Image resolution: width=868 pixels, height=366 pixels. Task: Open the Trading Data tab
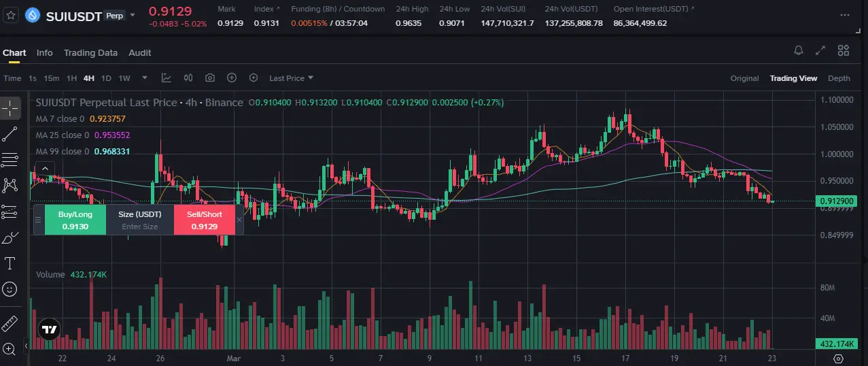pyautogui.click(x=90, y=52)
